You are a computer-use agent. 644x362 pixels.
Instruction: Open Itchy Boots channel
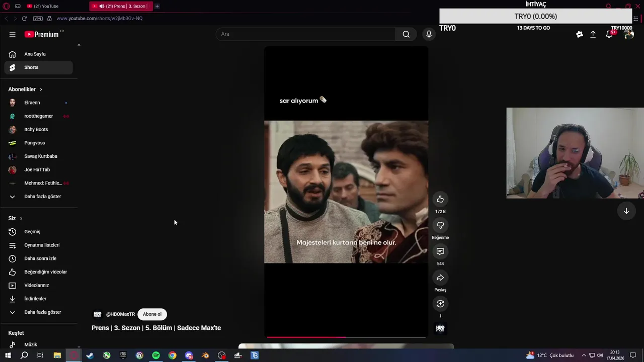(39, 130)
